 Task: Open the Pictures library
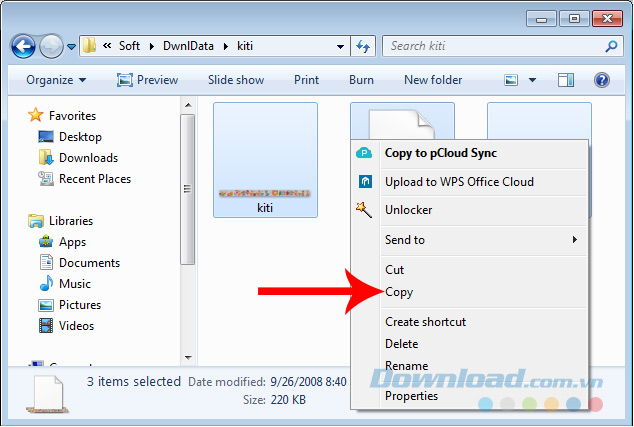pos(80,305)
